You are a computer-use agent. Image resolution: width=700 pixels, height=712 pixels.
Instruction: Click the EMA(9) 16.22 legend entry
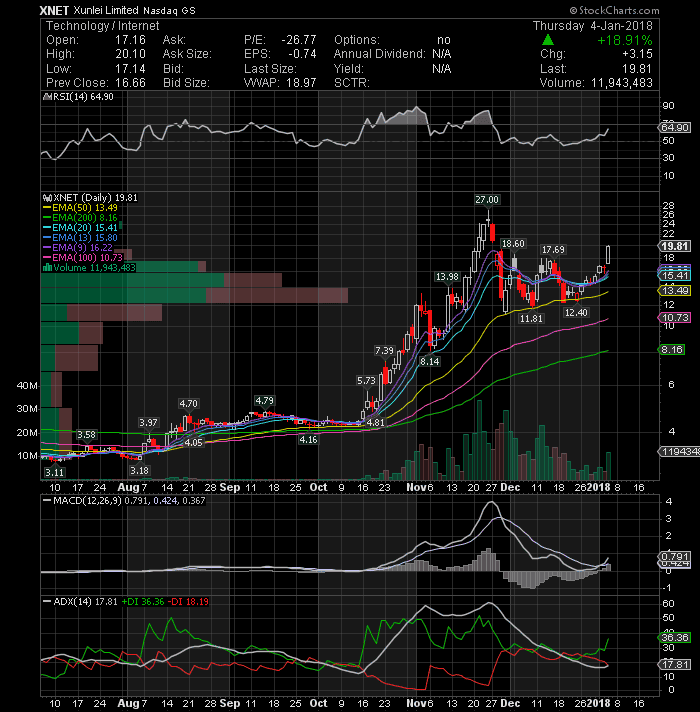[x=83, y=247]
